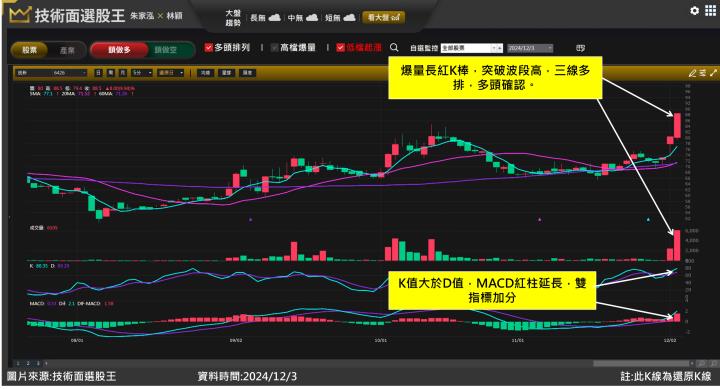Select the 月 monthly period tab

pos(123,73)
